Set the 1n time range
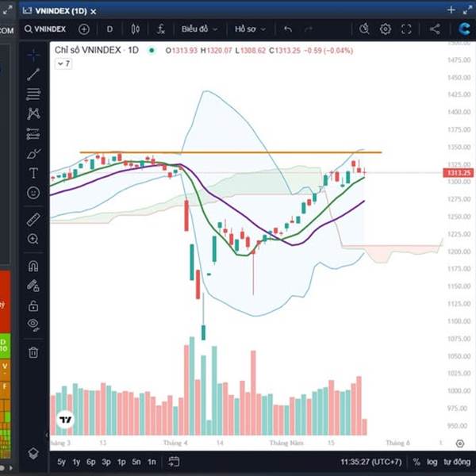The image size is (476, 476). [x=152, y=462]
